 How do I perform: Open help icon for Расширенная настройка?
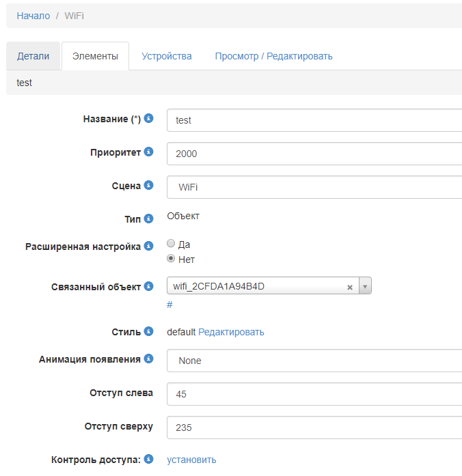tap(149, 246)
